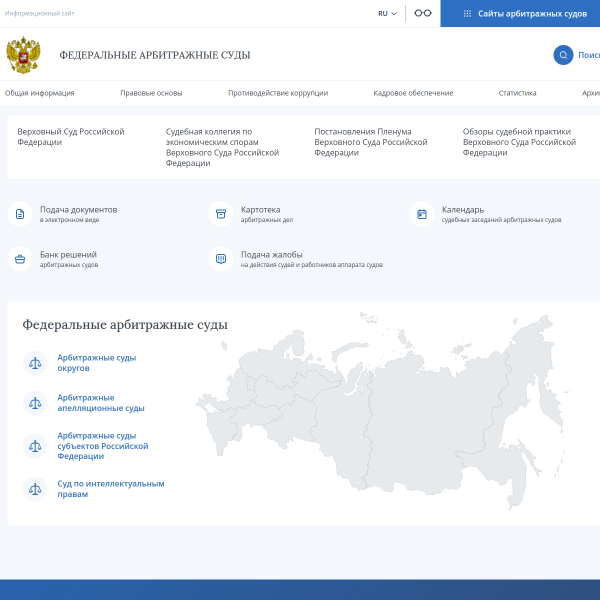Open the glasses accessibility mode icon
This screenshot has width=600, height=600.
(x=423, y=13)
